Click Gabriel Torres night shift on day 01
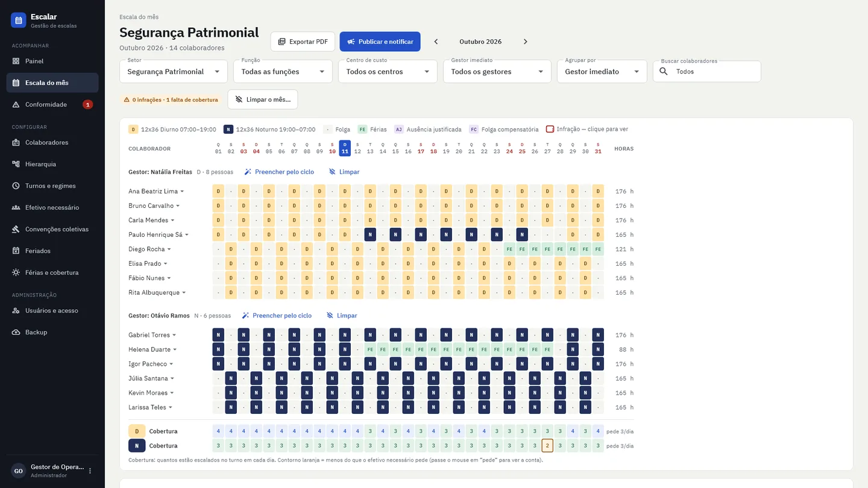 [218, 335]
